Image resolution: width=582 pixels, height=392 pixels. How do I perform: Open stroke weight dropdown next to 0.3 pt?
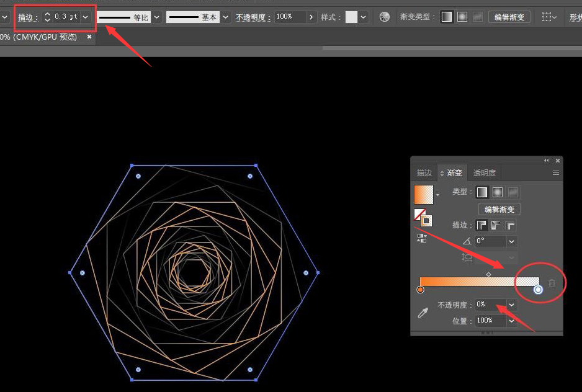86,17
